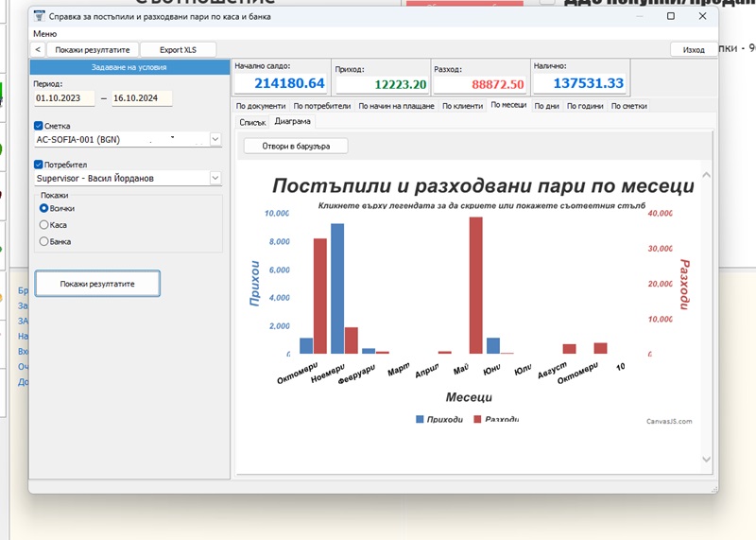
Task: Click the chart scrollbar down arrow
Action: coord(706,460)
